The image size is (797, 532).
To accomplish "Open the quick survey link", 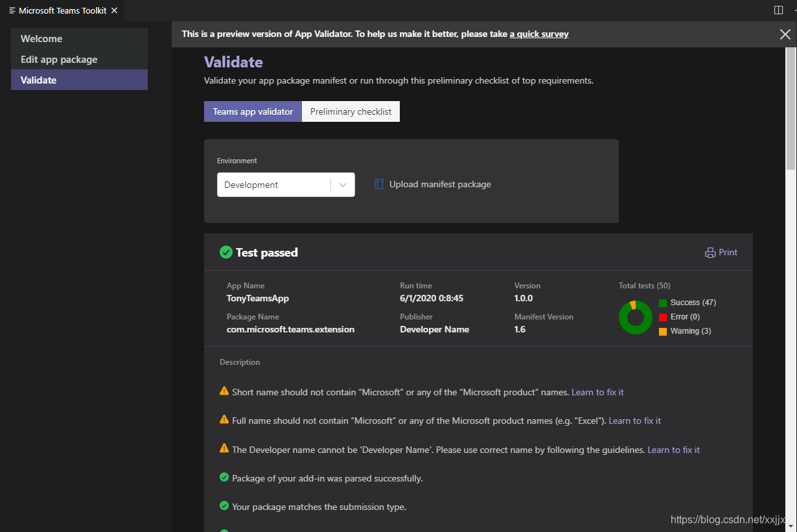I will point(539,34).
